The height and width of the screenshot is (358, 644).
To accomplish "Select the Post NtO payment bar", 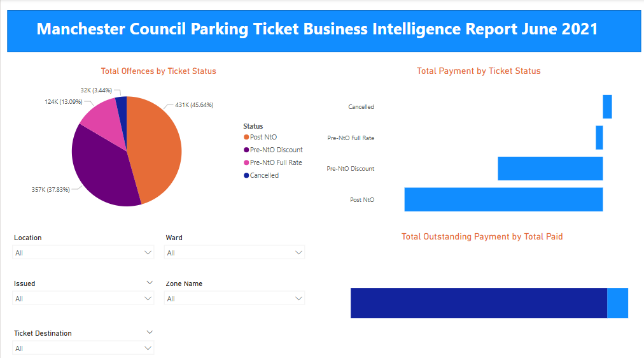I will 503,199.
